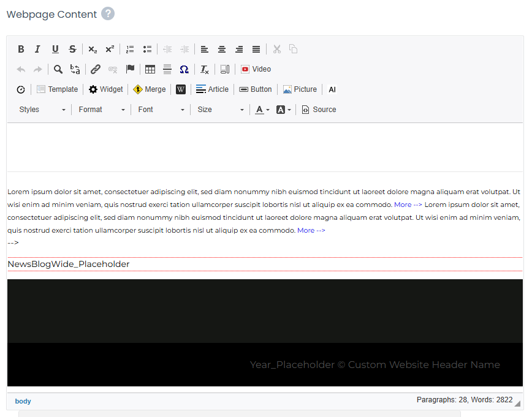Click the Source view button

pyautogui.click(x=319, y=110)
